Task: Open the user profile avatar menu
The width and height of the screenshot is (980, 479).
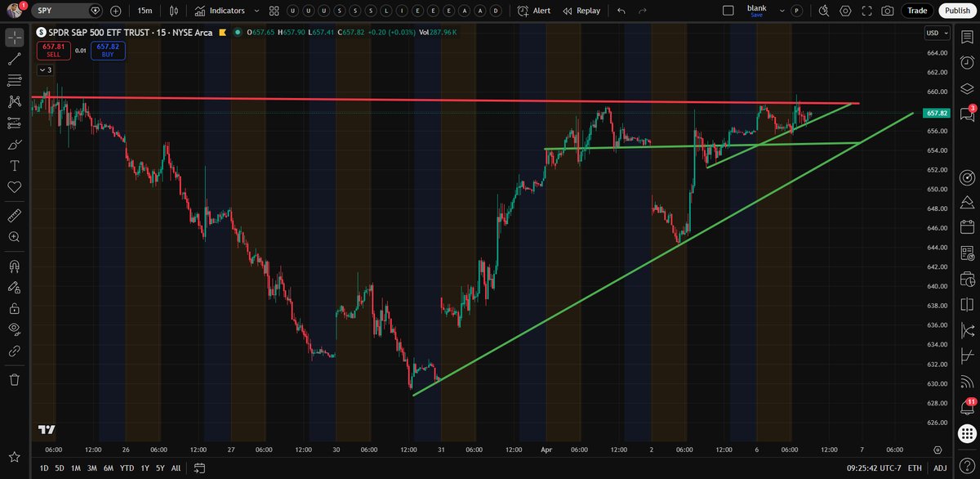Action: (13, 11)
